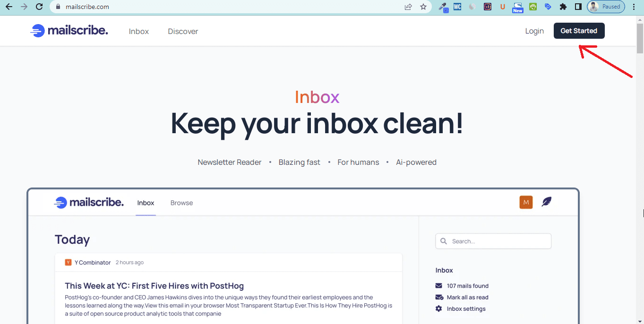
Task: Open the color picker eyedropper extension
Action: [x=443, y=7]
